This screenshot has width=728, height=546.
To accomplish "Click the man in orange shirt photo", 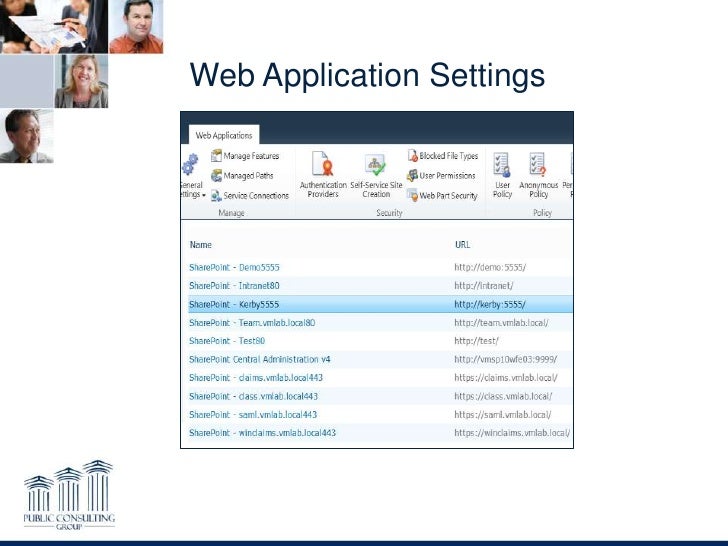I will coord(136,26).
